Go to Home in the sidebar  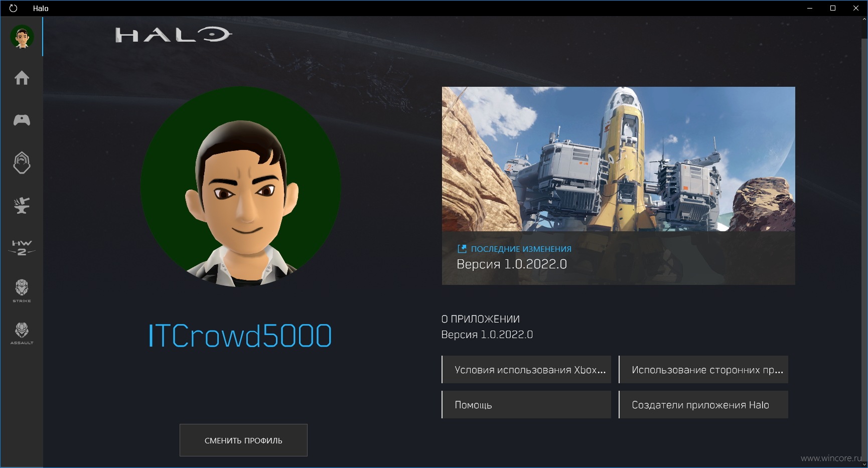click(22, 78)
